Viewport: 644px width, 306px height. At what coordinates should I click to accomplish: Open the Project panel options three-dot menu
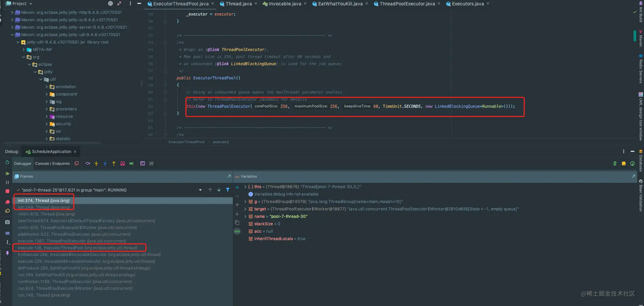coord(130,3)
